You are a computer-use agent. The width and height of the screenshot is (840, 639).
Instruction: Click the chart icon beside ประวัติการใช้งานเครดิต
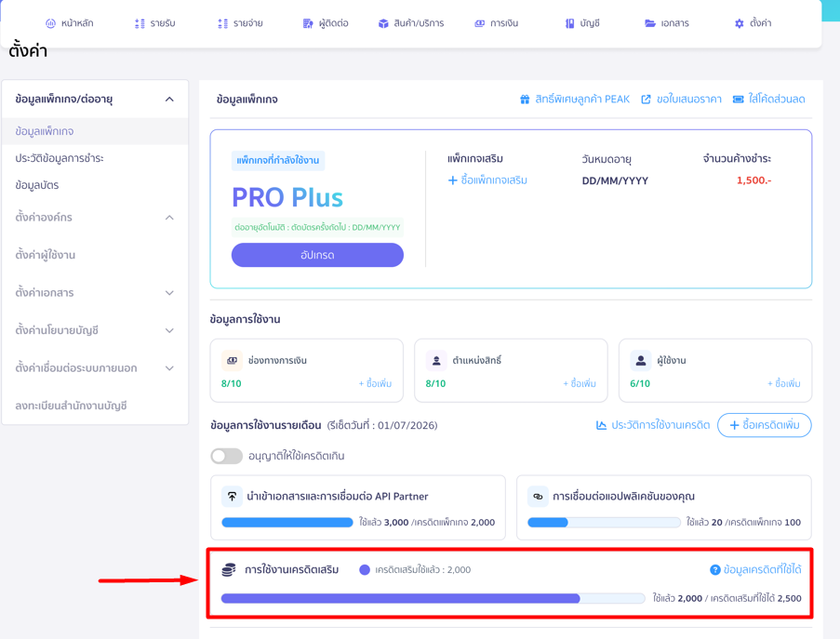pyautogui.click(x=601, y=425)
